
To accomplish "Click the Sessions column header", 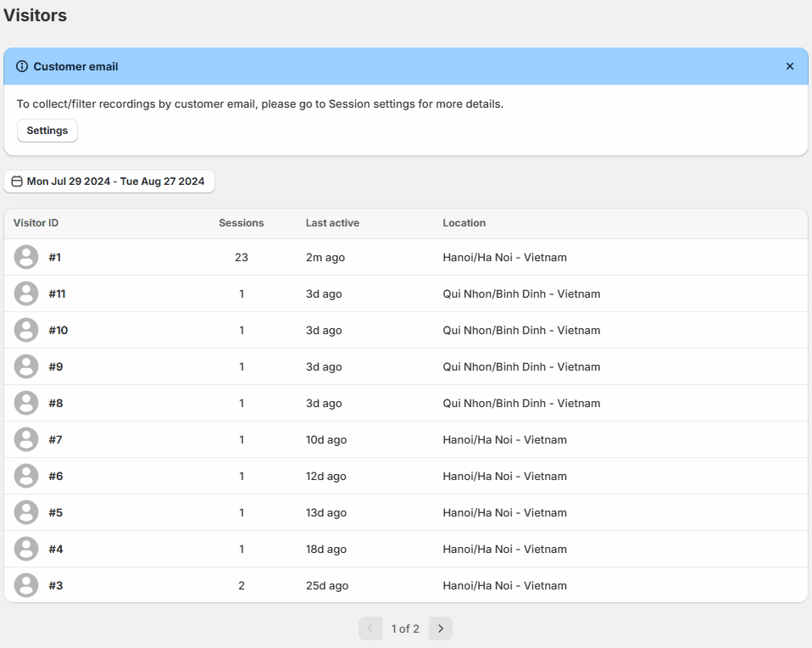I will tap(241, 223).
